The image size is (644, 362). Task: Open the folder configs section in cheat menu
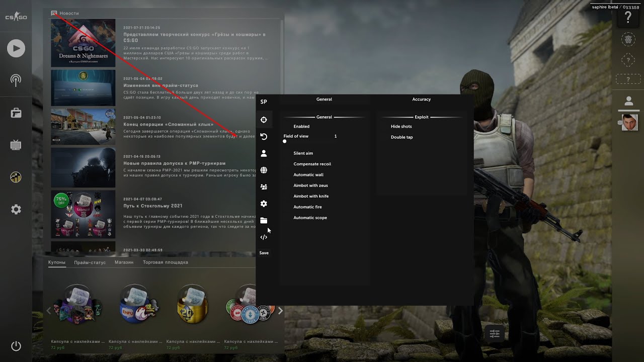click(x=264, y=220)
